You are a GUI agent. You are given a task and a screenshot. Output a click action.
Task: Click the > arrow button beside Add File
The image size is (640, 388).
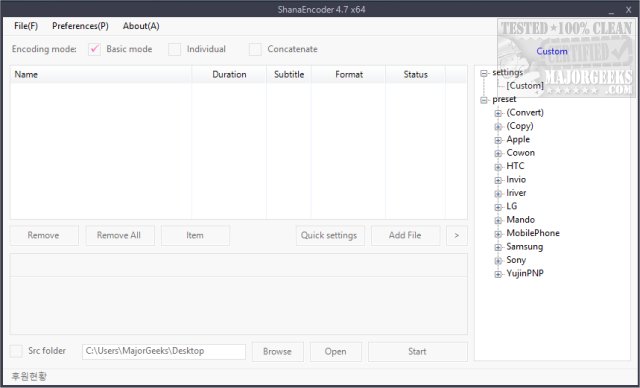click(x=457, y=235)
